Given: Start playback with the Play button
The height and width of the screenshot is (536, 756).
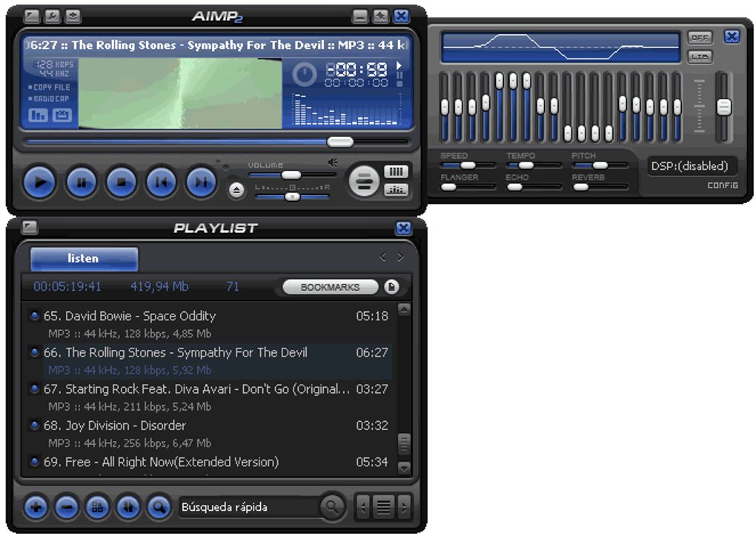Looking at the screenshot, I should tap(39, 182).
